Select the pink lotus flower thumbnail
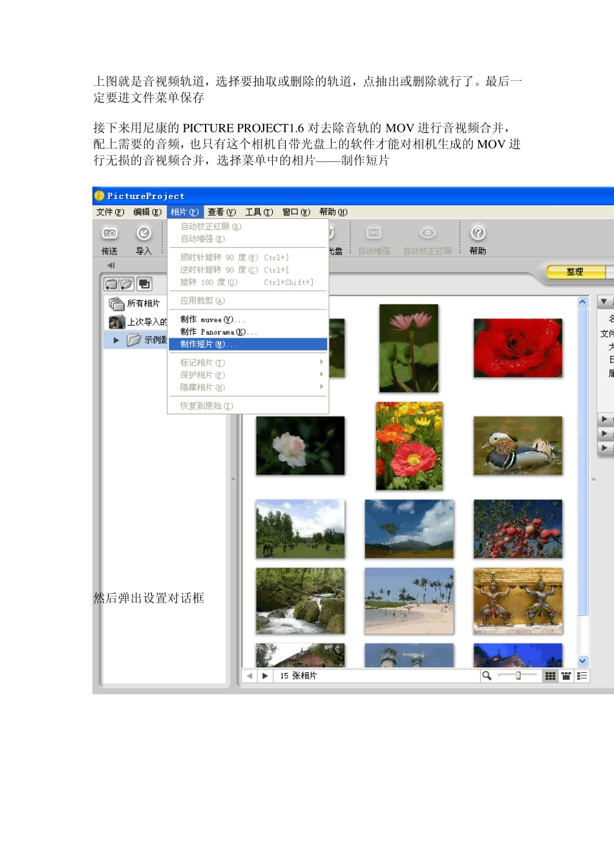 [408, 348]
